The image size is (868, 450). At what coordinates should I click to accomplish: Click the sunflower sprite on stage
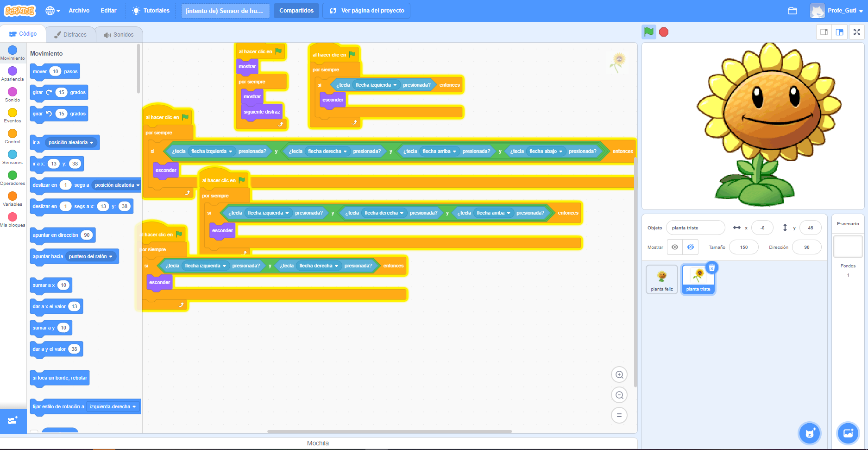point(769,125)
